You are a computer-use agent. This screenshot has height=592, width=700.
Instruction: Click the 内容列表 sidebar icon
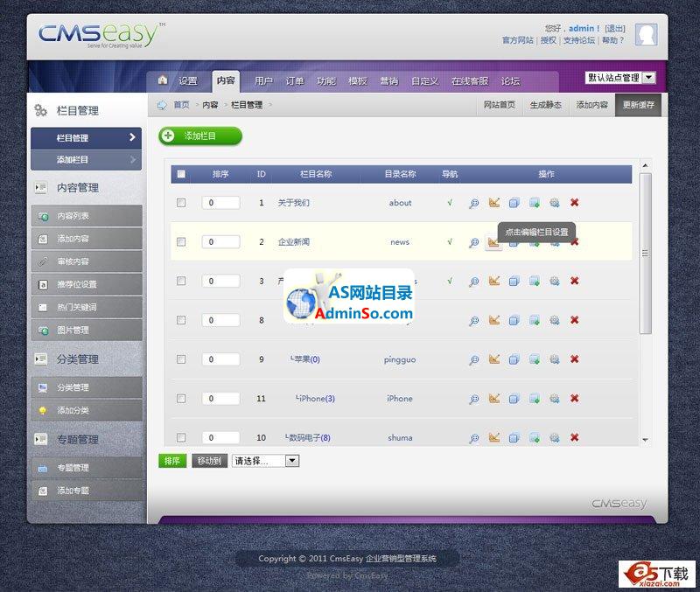point(43,216)
